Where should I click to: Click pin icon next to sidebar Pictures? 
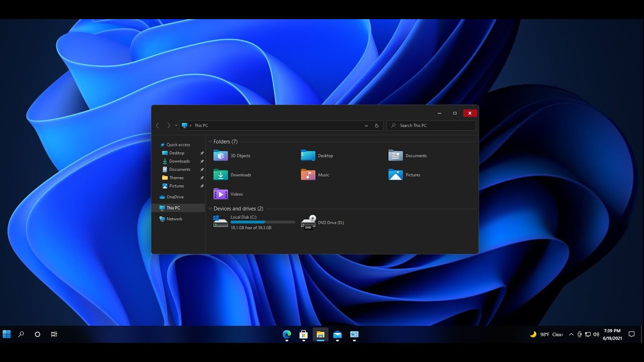click(202, 186)
